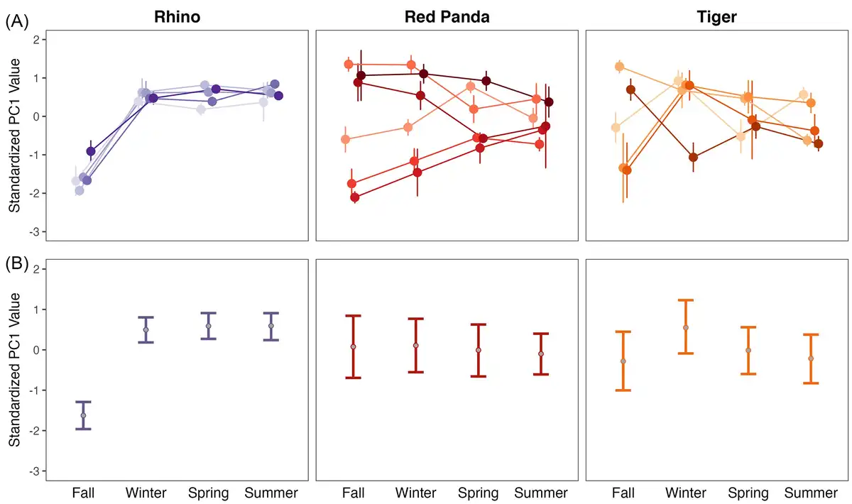Select the (B) panel label

pyautogui.click(x=17, y=264)
